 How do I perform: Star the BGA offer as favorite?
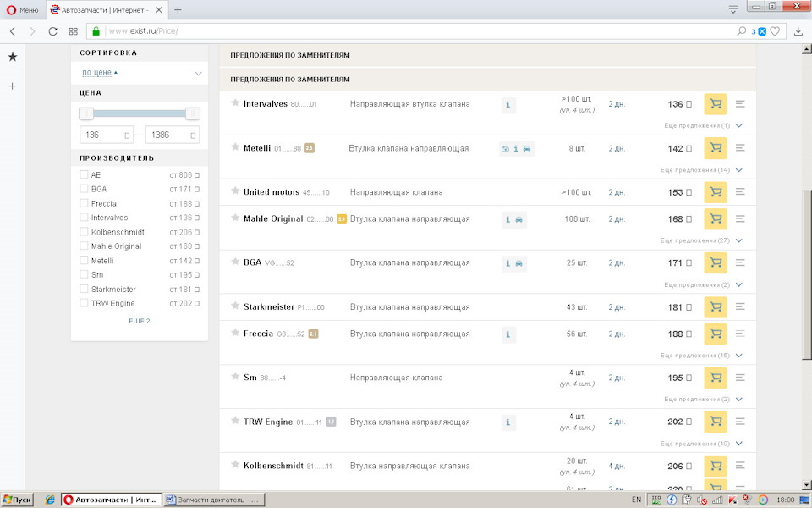235,262
